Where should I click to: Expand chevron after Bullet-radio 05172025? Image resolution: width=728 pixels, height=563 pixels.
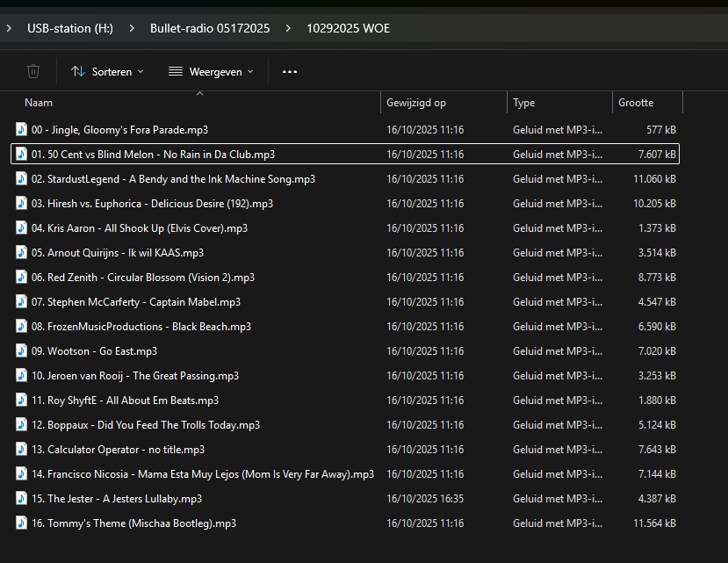click(x=288, y=28)
